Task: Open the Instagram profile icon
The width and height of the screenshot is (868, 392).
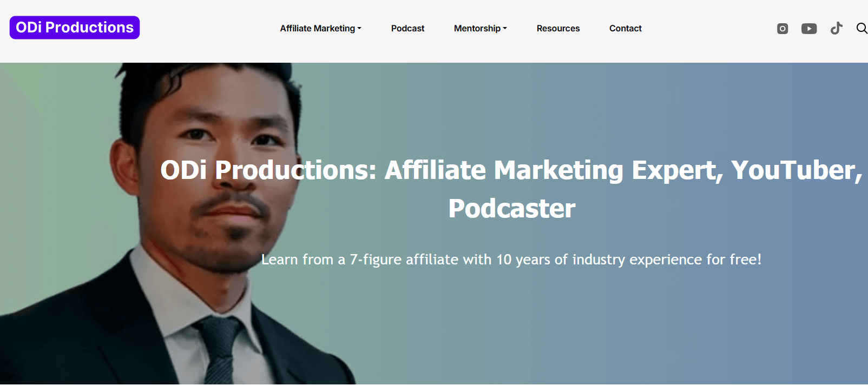Action: (782, 29)
